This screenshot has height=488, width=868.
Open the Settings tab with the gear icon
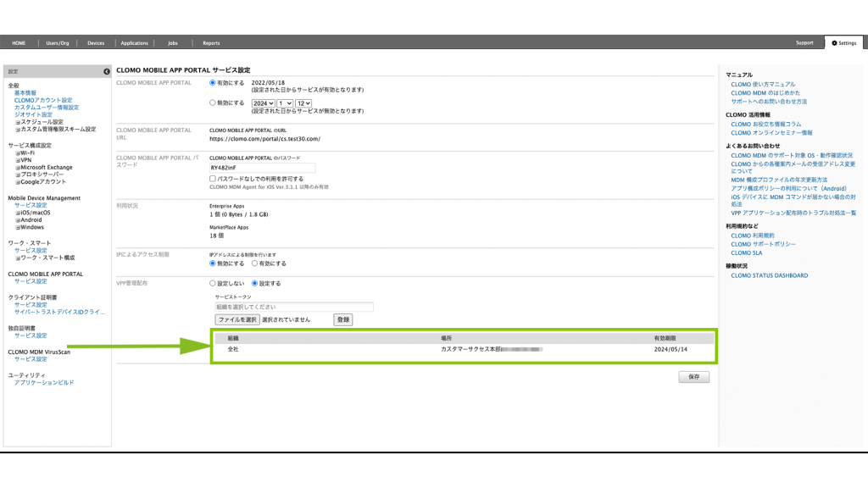(843, 42)
